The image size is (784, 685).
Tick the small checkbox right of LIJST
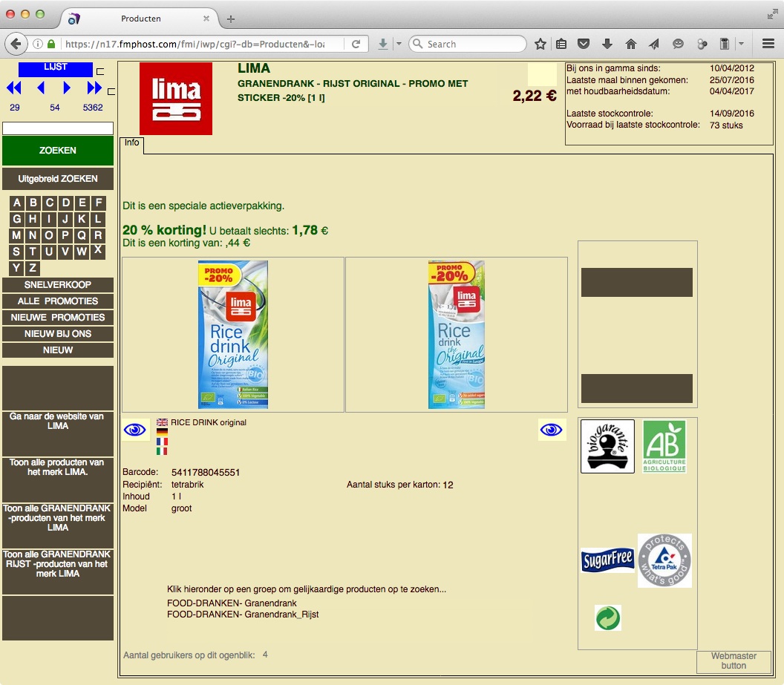(100, 72)
